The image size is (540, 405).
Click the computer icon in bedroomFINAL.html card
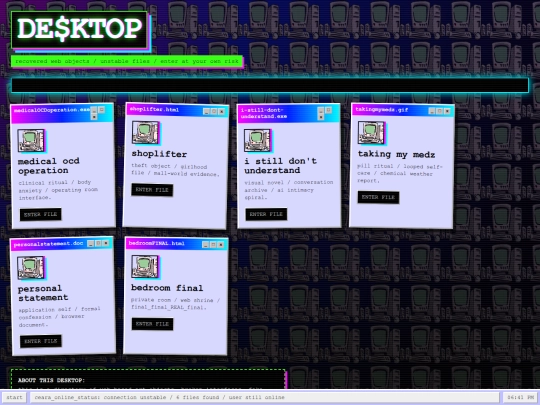[x=145, y=266]
